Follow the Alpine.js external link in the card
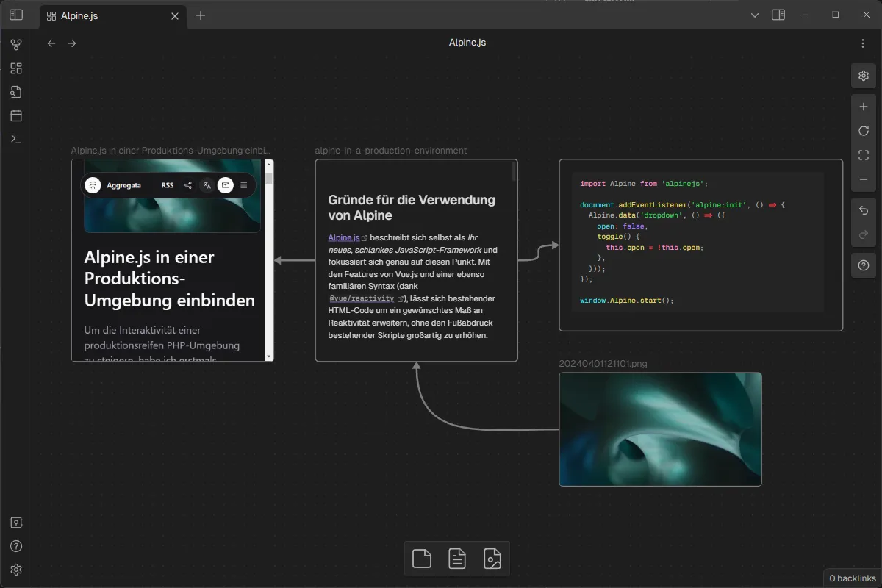Viewport: 882px width, 588px height. (343, 237)
